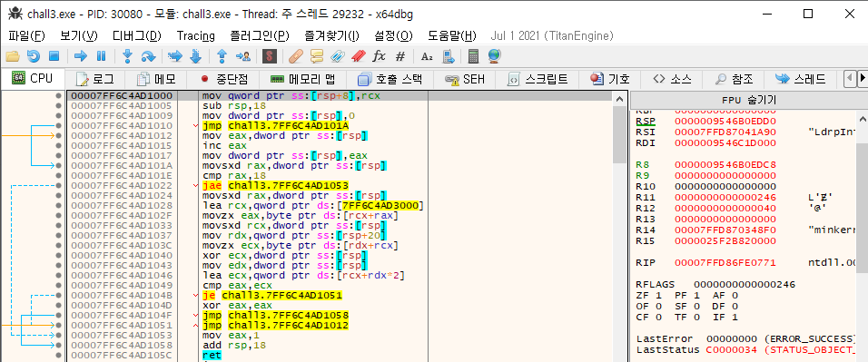The image size is (868, 362).
Task: Open the 도움말(H) menu
Action: pyautogui.click(x=452, y=36)
